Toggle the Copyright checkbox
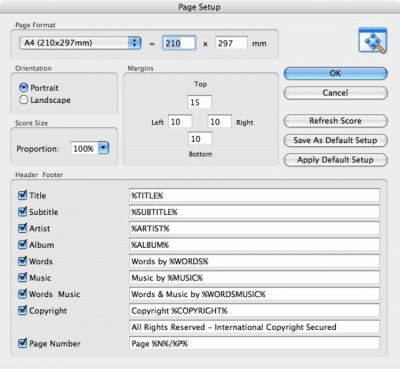 coord(22,310)
